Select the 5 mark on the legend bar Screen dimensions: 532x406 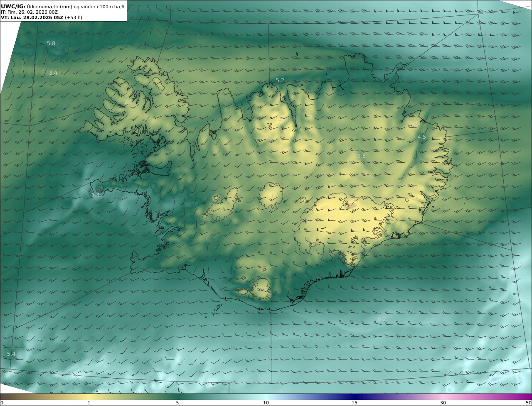pos(177,403)
